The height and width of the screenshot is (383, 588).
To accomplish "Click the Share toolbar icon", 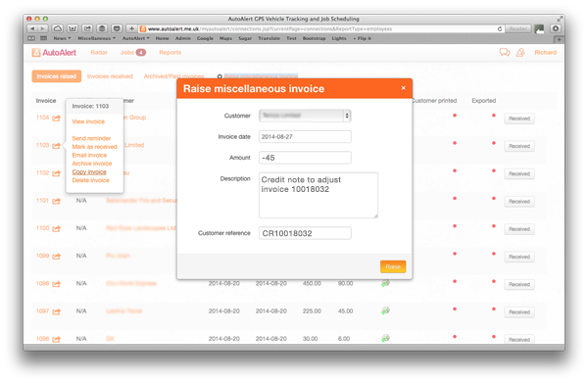I will (x=87, y=28).
